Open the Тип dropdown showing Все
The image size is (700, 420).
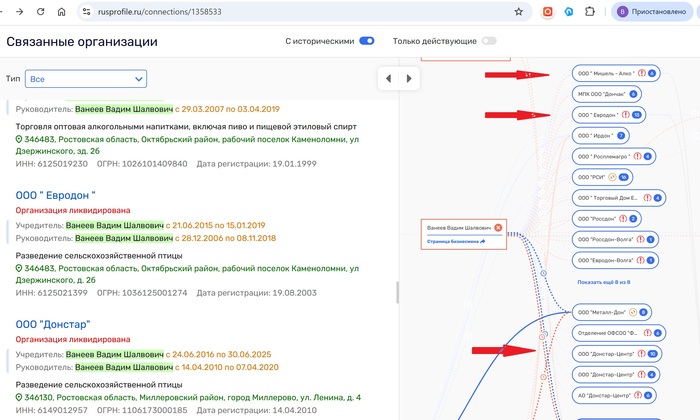(x=86, y=79)
